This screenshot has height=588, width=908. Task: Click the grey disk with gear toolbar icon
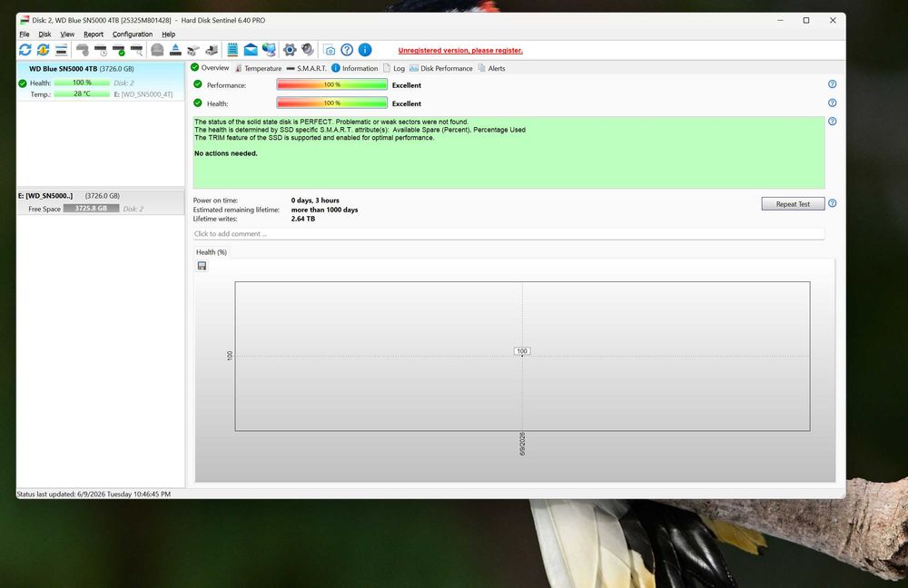coord(83,50)
